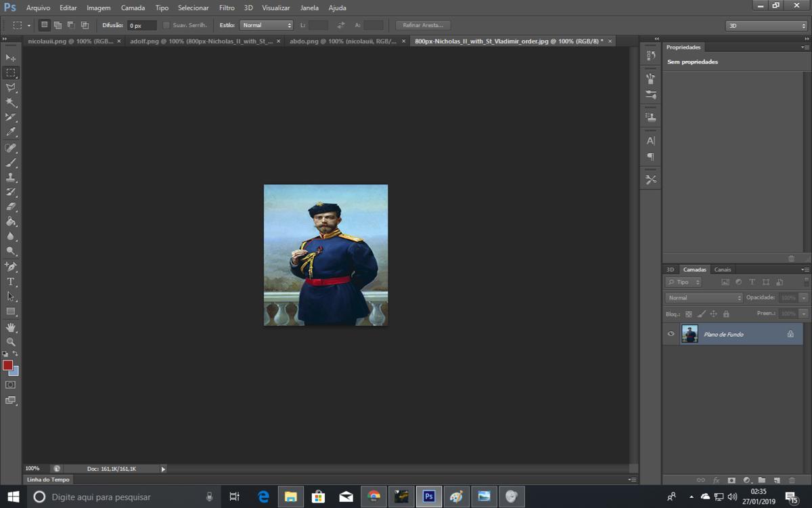Select the Healing Brush tool
The width and height of the screenshot is (812, 508).
(11, 148)
